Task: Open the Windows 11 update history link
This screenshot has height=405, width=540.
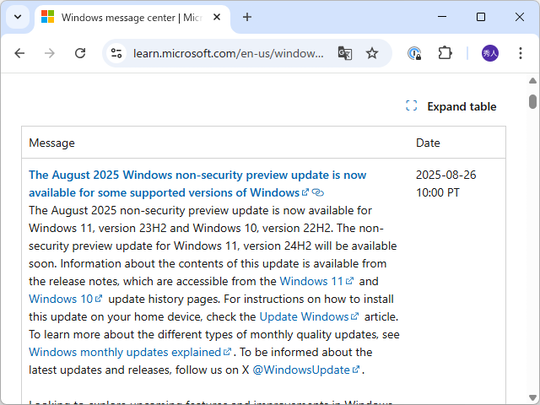Action: 316,281
